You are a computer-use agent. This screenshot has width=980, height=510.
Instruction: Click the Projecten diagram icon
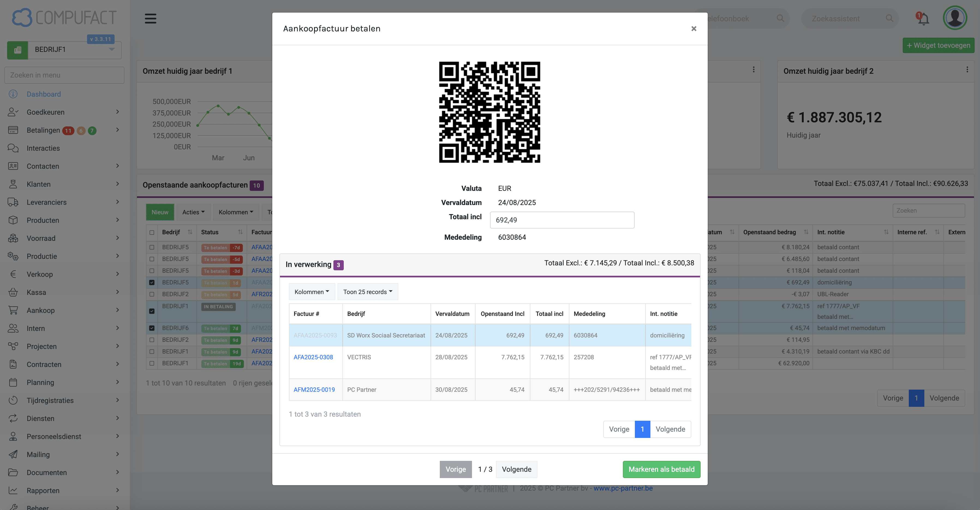[x=13, y=346]
